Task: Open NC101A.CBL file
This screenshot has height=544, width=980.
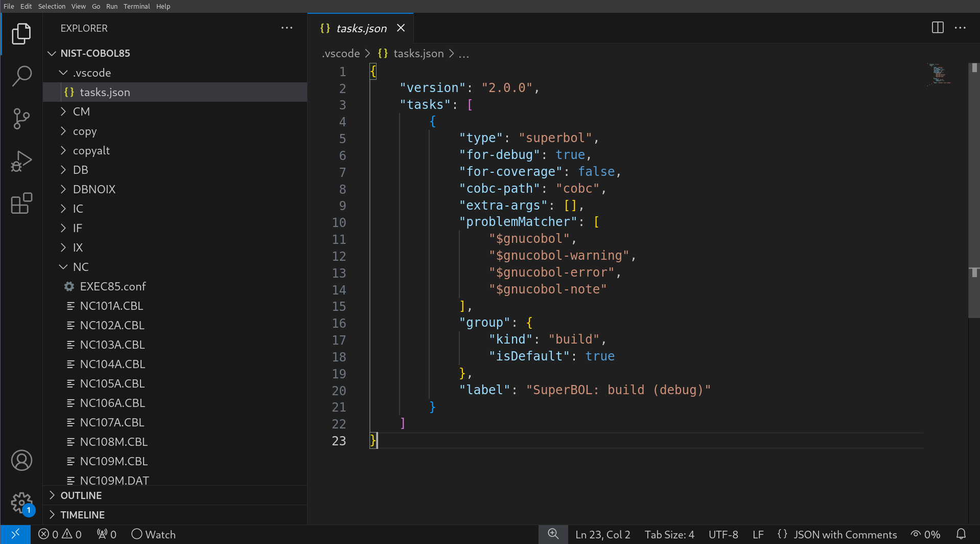Action: pos(175,306)
